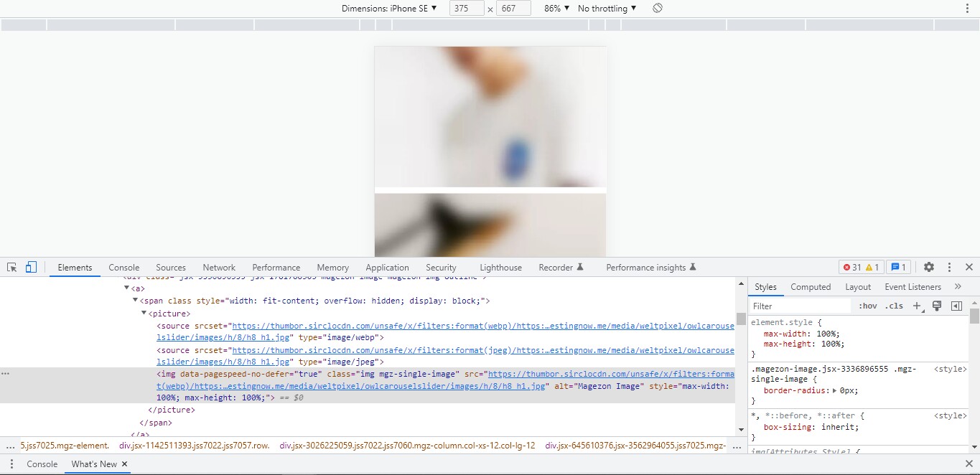Show the computed styles sidebar icon

956,305
